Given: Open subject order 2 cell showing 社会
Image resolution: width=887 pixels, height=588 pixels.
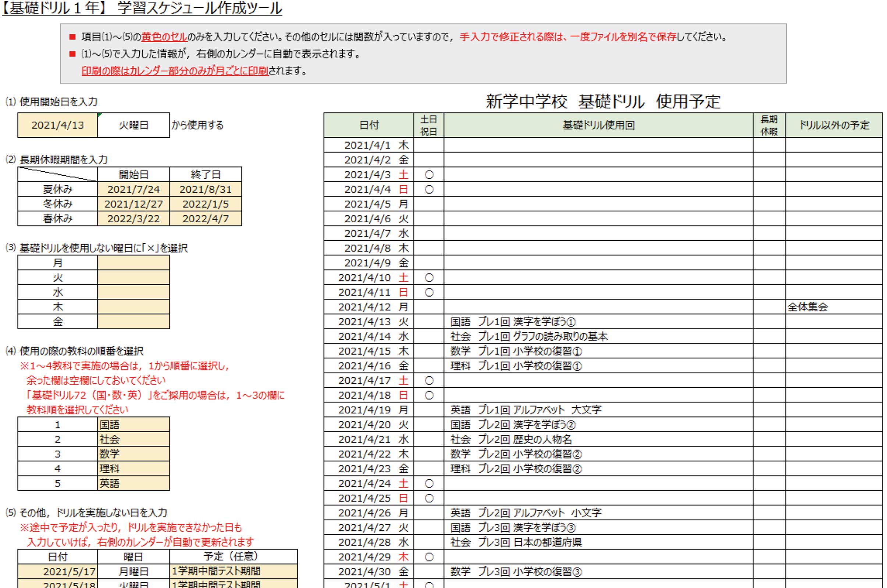Looking at the screenshot, I should click(133, 439).
